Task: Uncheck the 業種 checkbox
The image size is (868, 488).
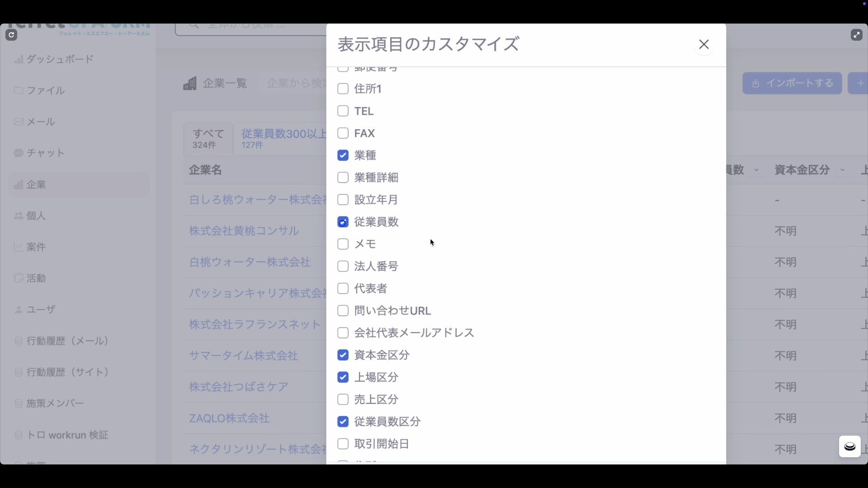Action: click(343, 155)
